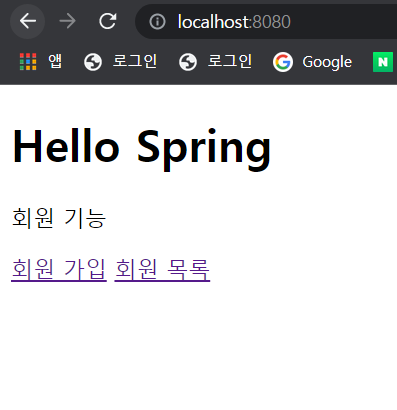The width and height of the screenshot is (397, 410).
Task: Open the first 로그인 bookmark
Action: [121, 62]
